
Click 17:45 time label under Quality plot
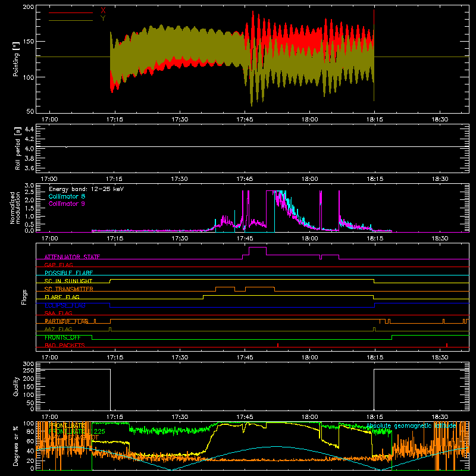click(245, 417)
